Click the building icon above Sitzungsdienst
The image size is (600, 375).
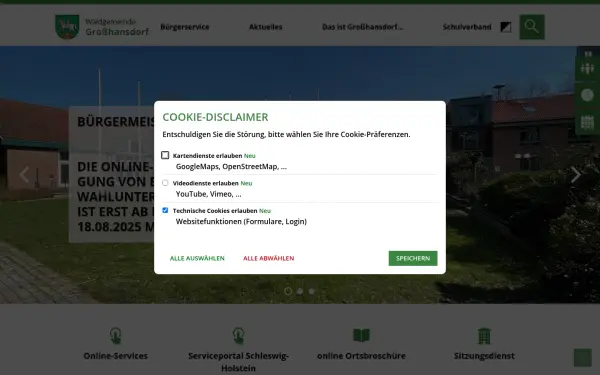click(x=484, y=336)
